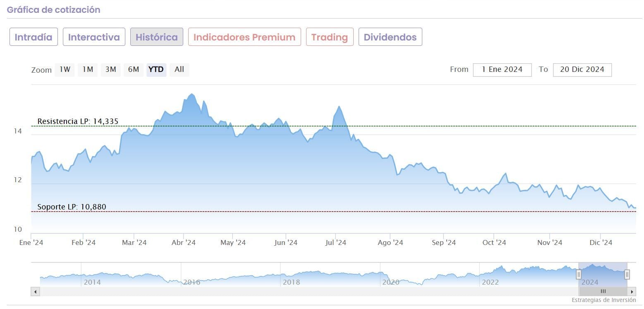Click the From date field
The image size is (644, 309).
tap(502, 70)
